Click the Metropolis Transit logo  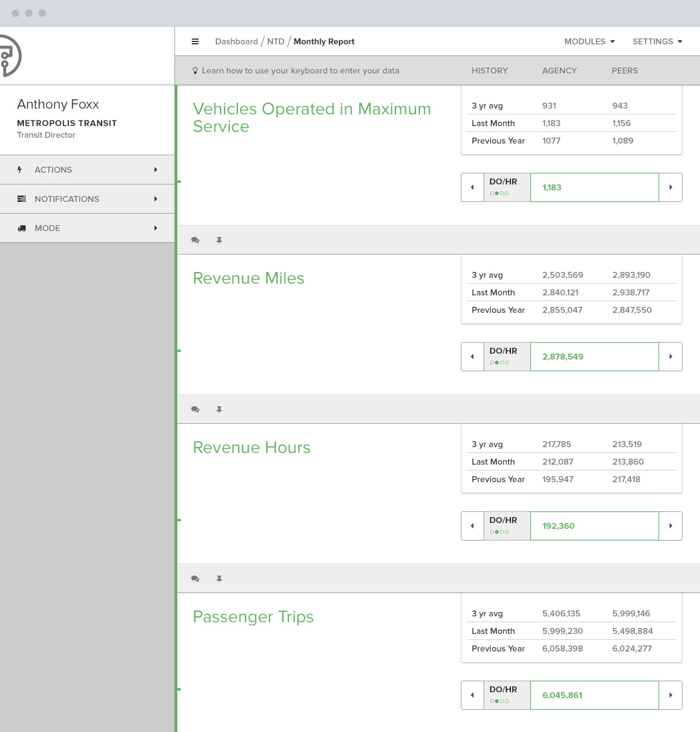(x=9, y=56)
